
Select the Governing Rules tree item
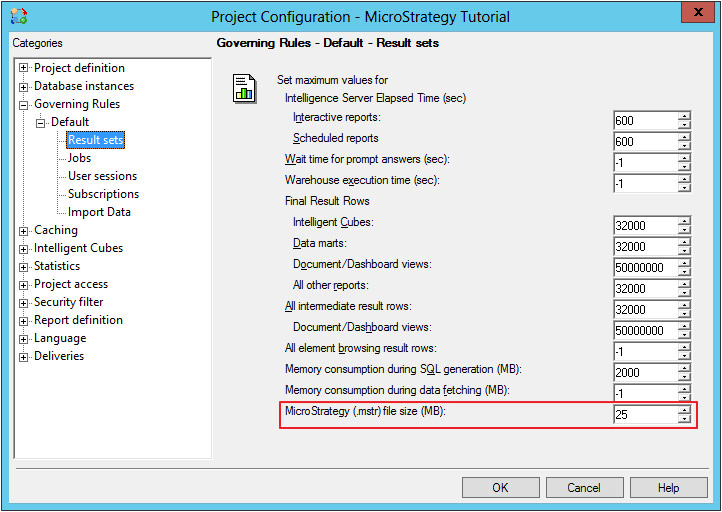pyautogui.click(x=77, y=104)
